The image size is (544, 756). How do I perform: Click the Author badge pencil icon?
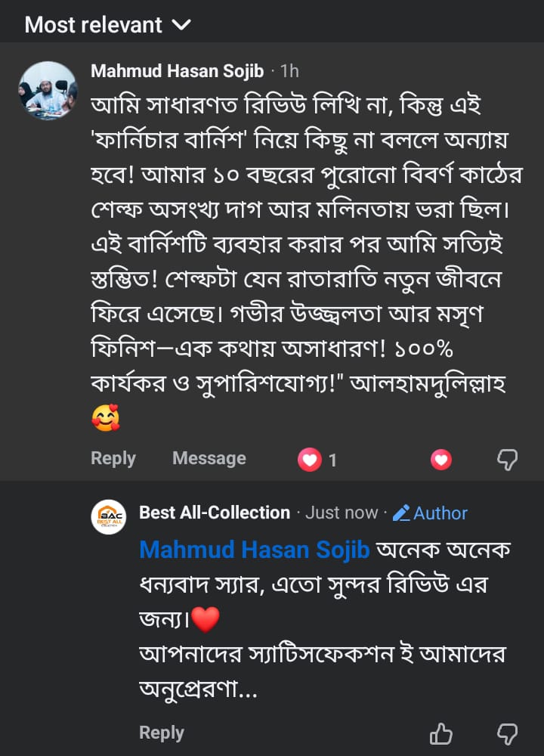401,513
